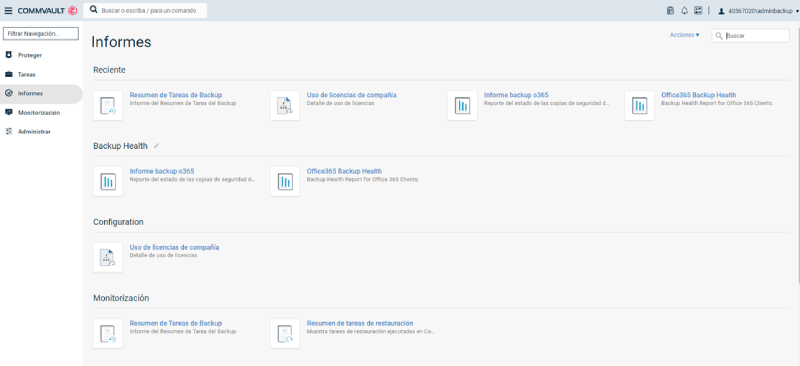Click 'Muestra tareas de restauración ejecutadas' description

coord(370,331)
